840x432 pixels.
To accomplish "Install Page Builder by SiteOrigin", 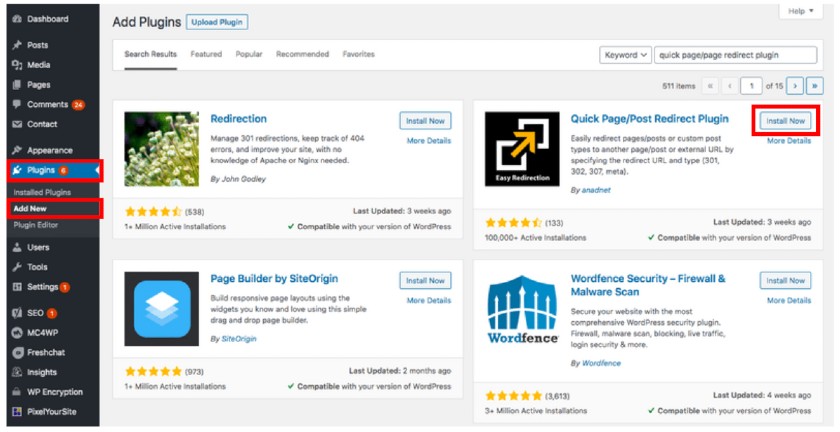I will point(425,280).
